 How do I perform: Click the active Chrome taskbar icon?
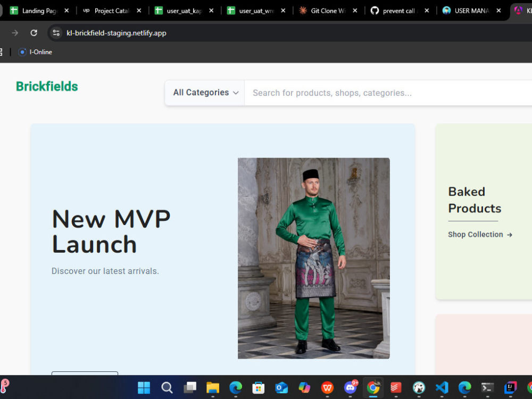[x=373, y=387]
